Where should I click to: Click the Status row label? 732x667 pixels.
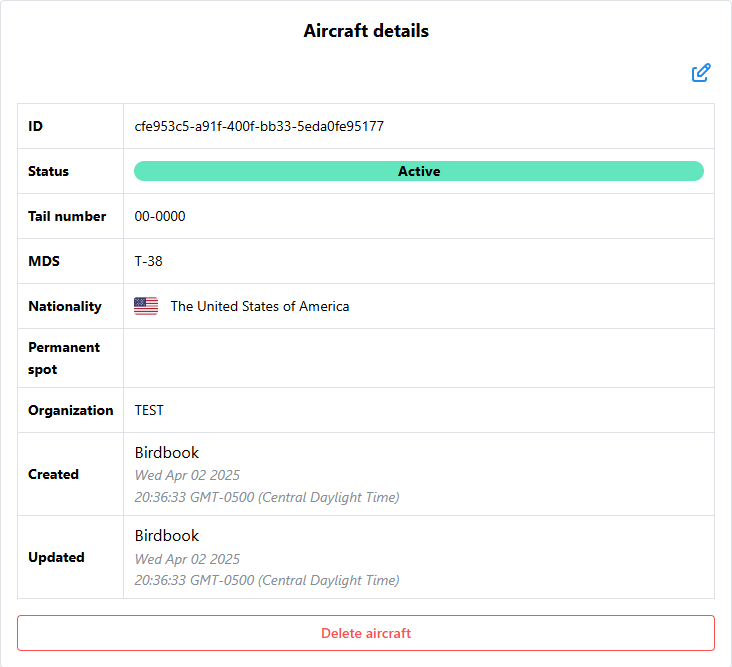coord(49,171)
